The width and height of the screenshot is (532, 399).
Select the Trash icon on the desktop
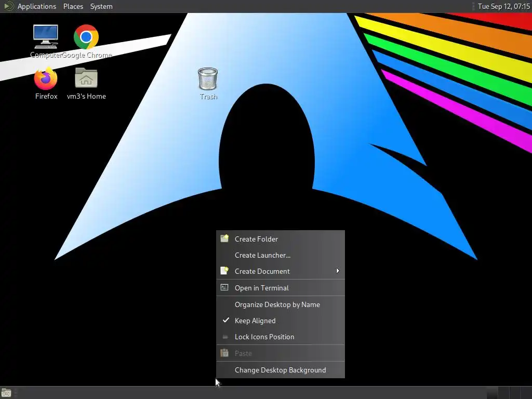pyautogui.click(x=208, y=79)
